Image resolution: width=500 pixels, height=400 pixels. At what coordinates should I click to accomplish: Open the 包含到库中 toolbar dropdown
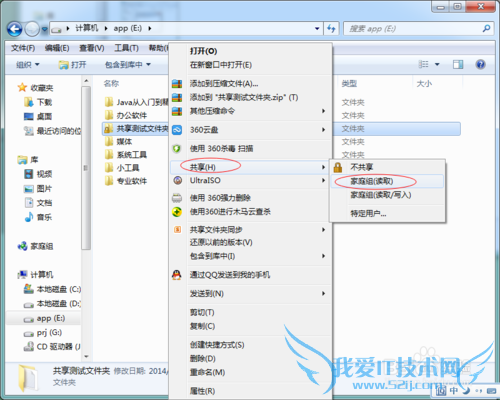[128, 64]
